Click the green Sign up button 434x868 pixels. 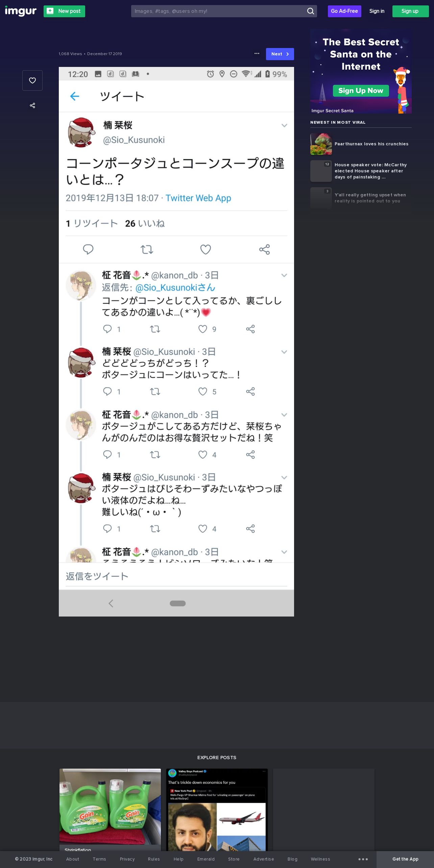410,11
